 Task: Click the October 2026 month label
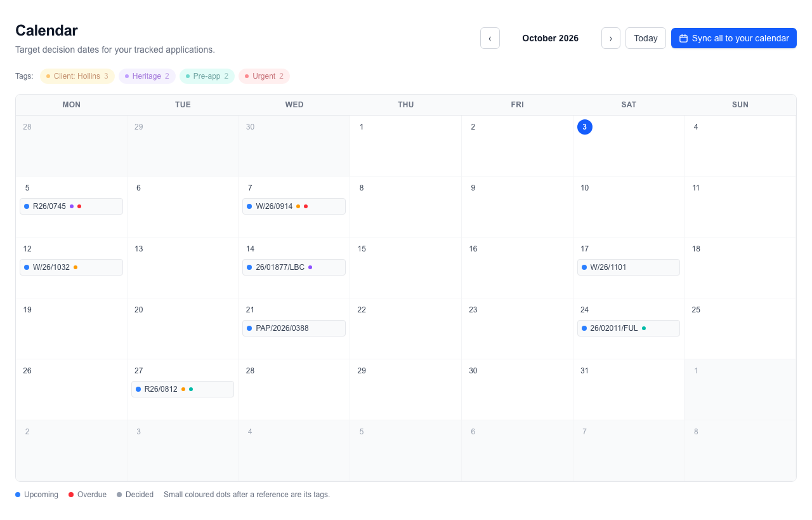pyautogui.click(x=551, y=38)
